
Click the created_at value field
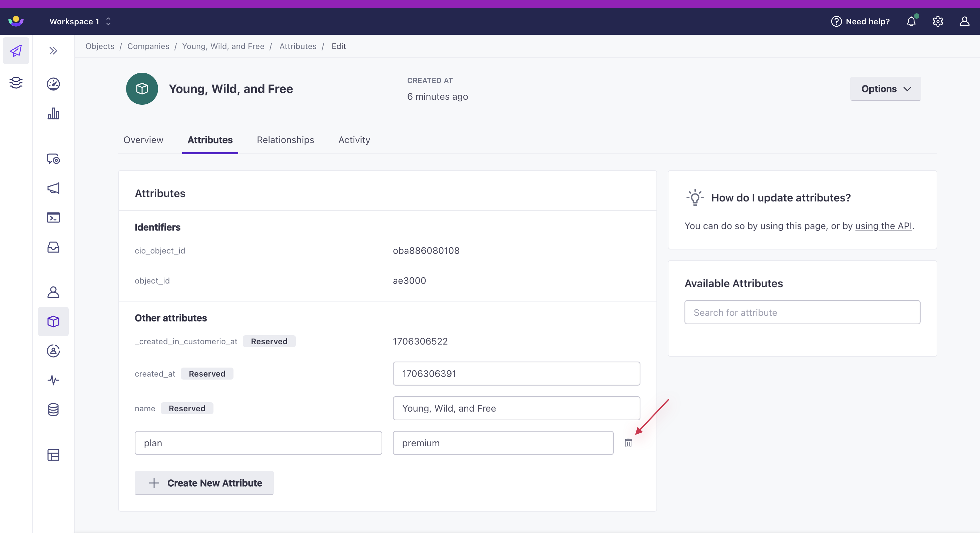point(516,374)
